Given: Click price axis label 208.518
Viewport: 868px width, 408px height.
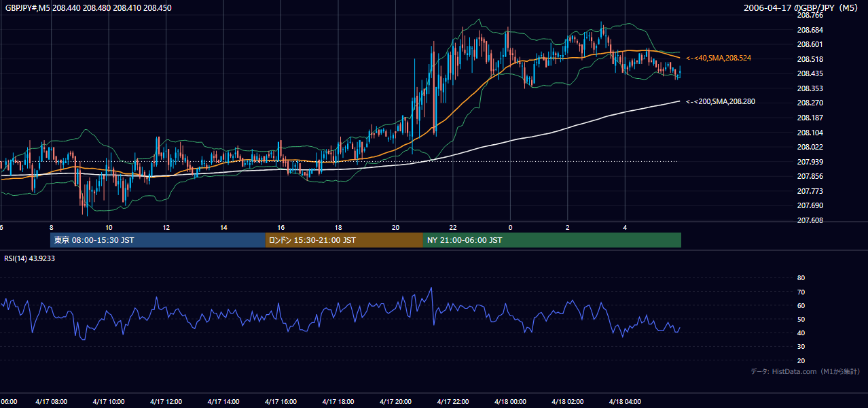Looking at the screenshot, I should pyautogui.click(x=810, y=59).
